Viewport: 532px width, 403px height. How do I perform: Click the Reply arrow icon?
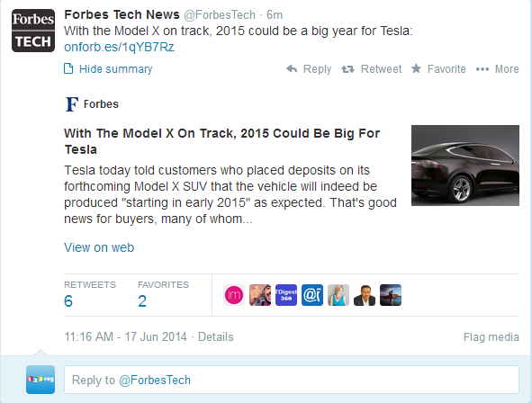coord(292,69)
